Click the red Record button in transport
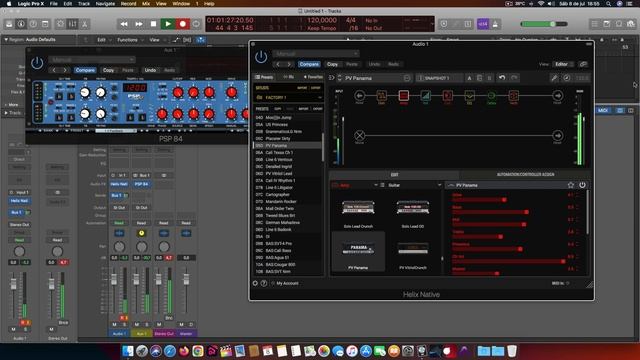The image size is (640, 360). pyautogui.click(x=182, y=24)
